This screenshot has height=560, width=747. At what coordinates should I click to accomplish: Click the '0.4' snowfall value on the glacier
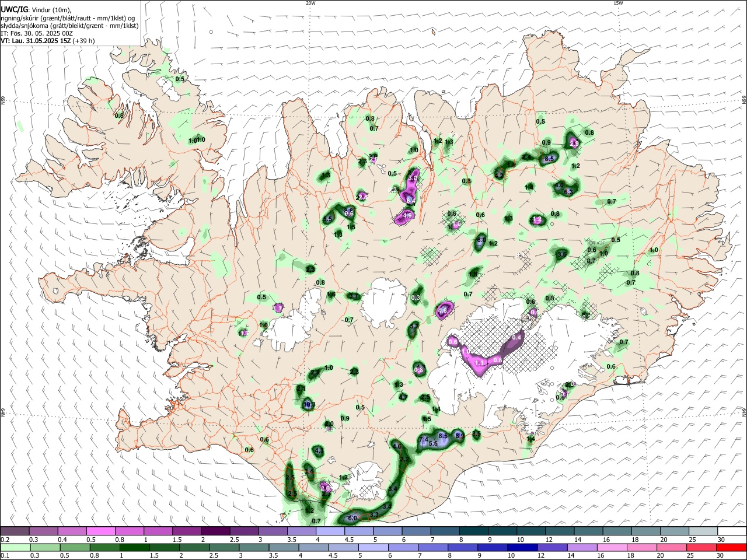516,337
